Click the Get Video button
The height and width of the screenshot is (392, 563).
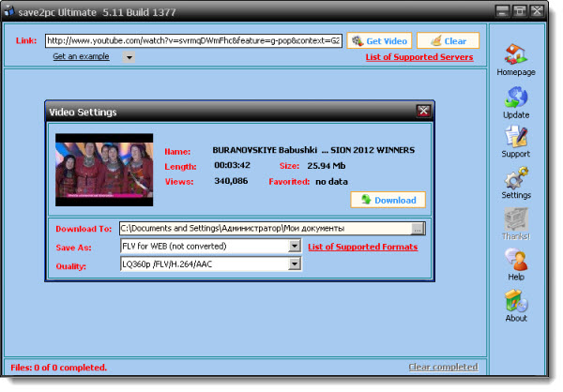[379, 41]
